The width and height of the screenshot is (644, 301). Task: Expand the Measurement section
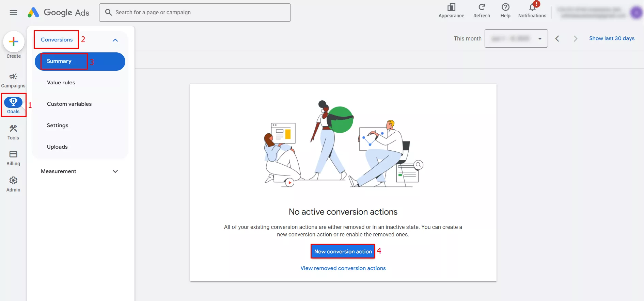115,171
